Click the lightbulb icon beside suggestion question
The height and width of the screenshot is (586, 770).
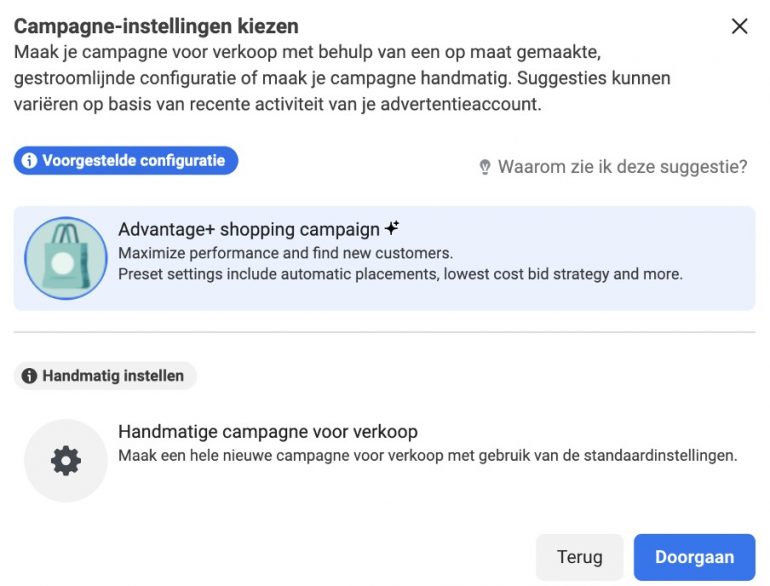[485, 167]
